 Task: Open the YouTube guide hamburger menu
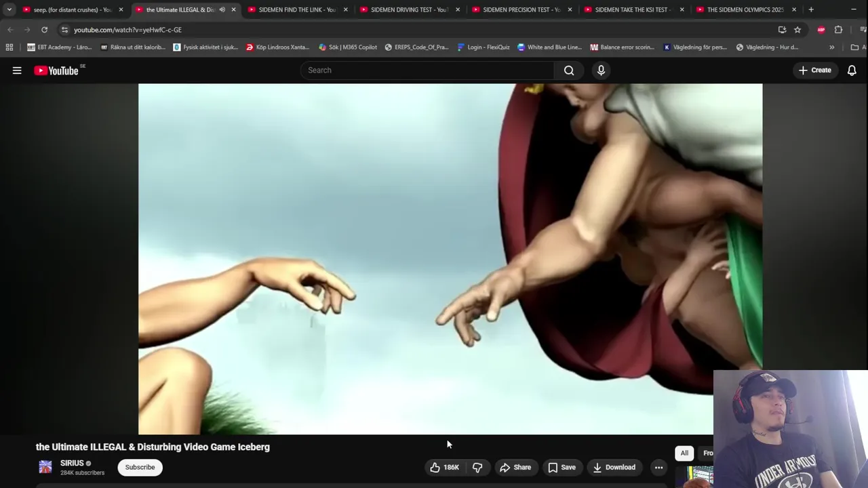pyautogui.click(x=17, y=70)
